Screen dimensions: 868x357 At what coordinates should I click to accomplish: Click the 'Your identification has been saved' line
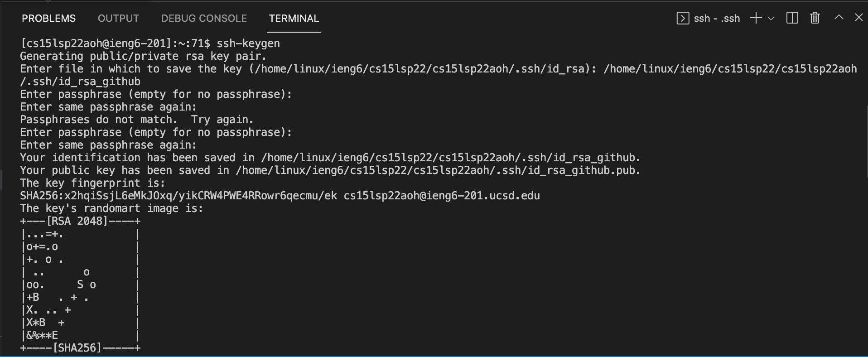pyautogui.click(x=330, y=158)
